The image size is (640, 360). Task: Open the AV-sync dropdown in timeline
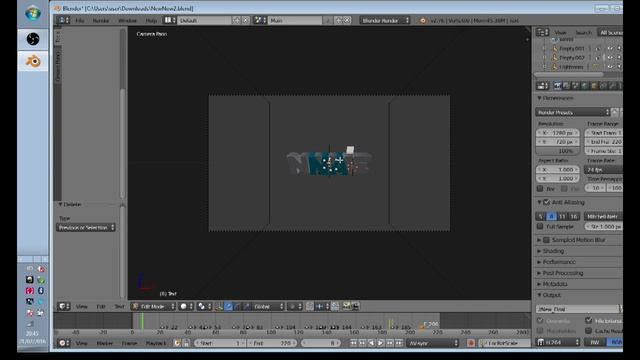(x=433, y=343)
